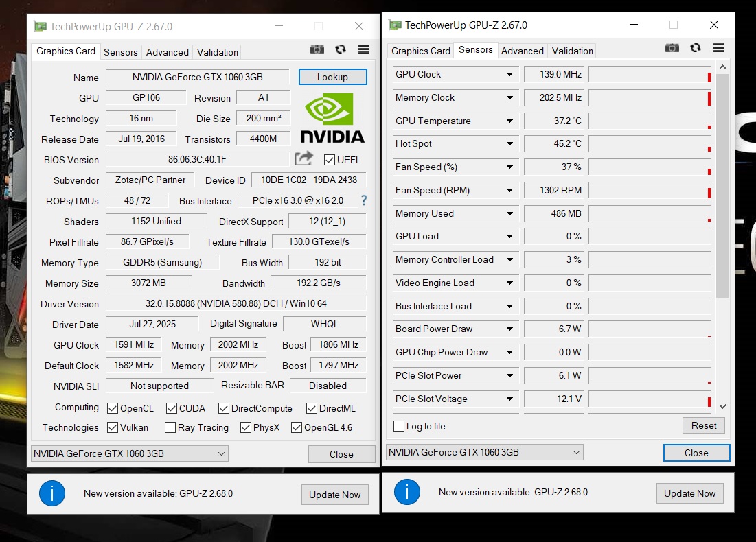This screenshot has height=542, width=756.
Task: Open Validation tab in Sensors window
Action: click(x=572, y=51)
